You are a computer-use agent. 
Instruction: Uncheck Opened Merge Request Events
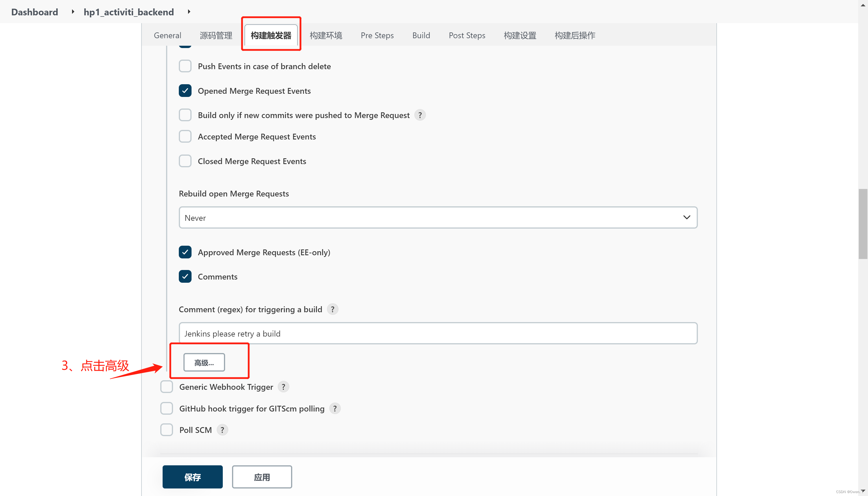tap(185, 91)
